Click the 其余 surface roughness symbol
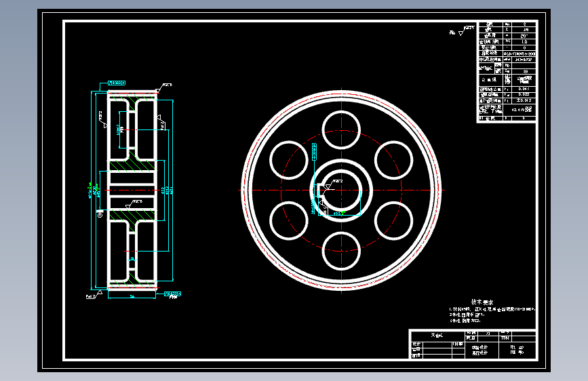This screenshot has width=588, height=381. tap(462, 31)
